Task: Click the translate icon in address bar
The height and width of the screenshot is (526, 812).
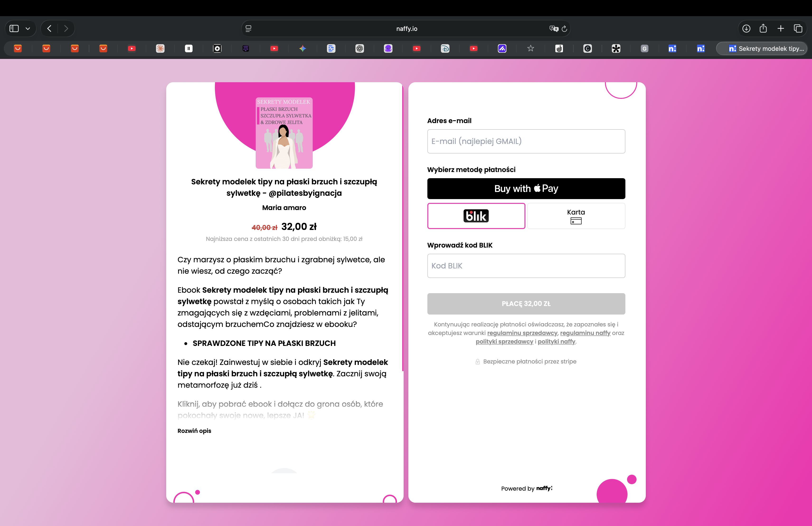Action: [x=554, y=29]
